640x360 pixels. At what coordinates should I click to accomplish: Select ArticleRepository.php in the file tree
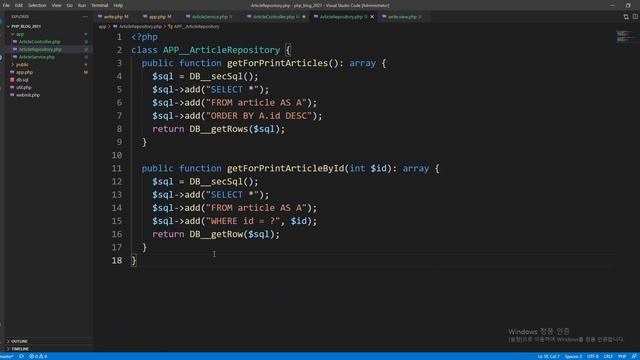coord(40,49)
